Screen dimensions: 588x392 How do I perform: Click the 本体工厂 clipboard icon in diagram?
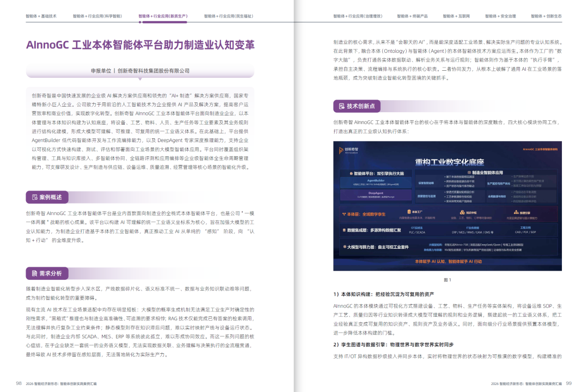coord(409,212)
